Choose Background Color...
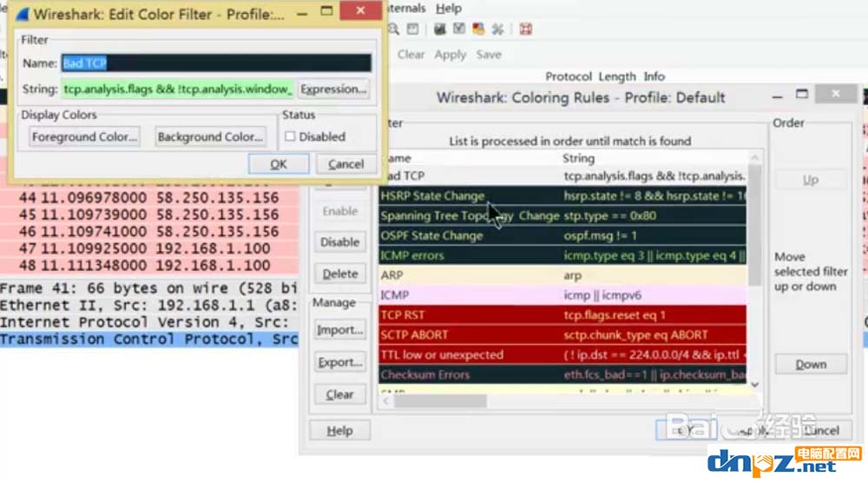This screenshot has height=483, width=868. [x=210, y=136]
